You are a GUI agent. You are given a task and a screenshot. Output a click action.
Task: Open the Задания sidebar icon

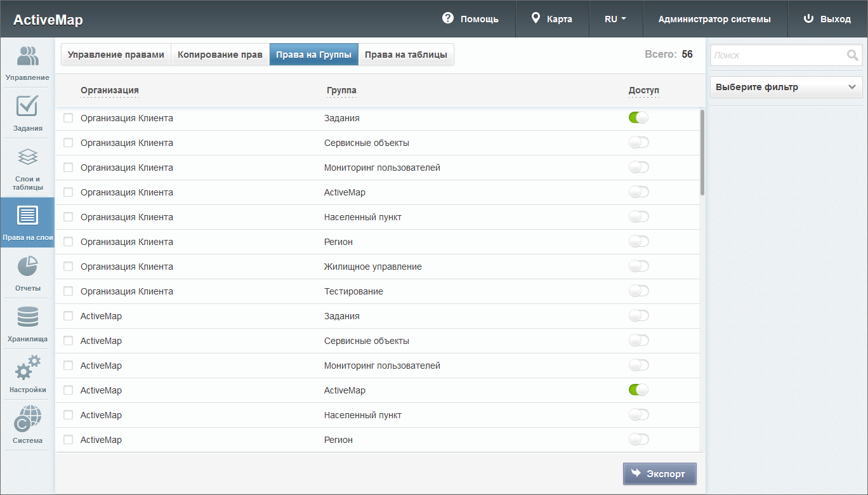coord(27,113)
